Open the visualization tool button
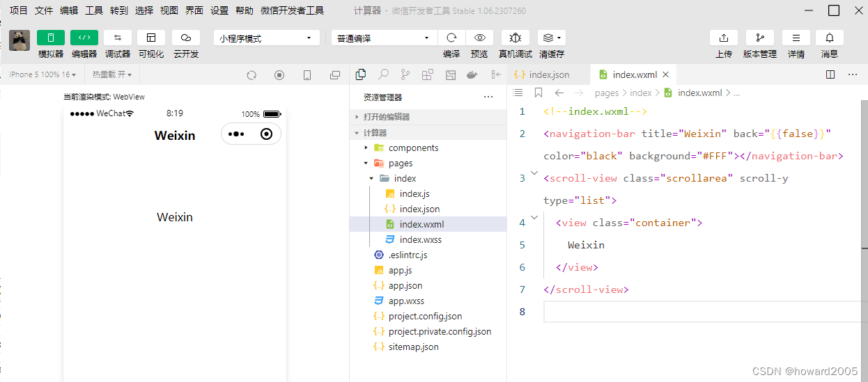This screenshot has height=382, width=868. [151, 38]
